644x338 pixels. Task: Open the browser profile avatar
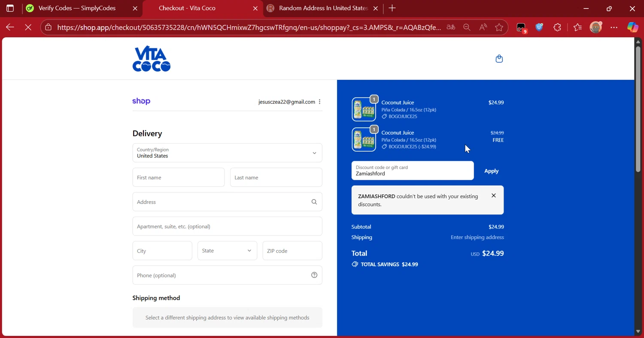pos(596,27)
